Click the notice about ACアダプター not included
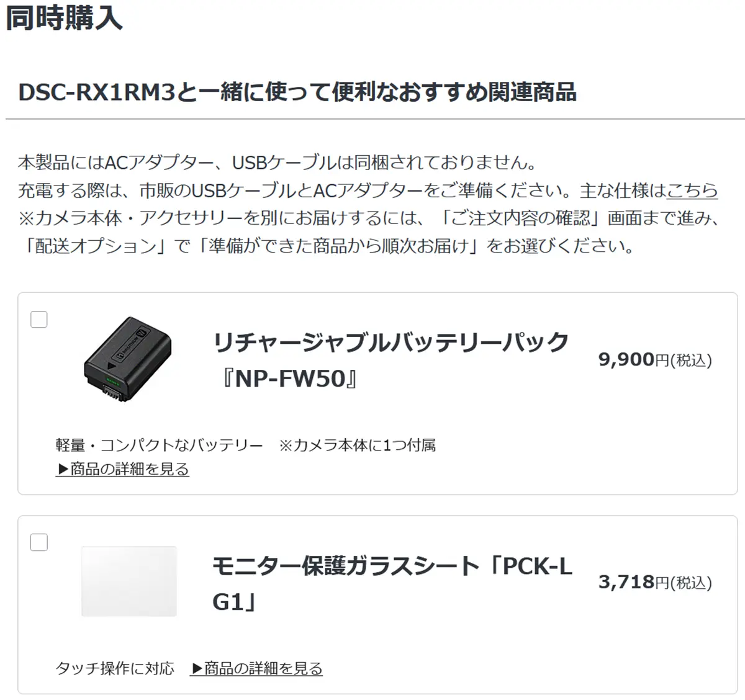Image resolution: width=745 pixels, height=700 pixels. (278, 163)
